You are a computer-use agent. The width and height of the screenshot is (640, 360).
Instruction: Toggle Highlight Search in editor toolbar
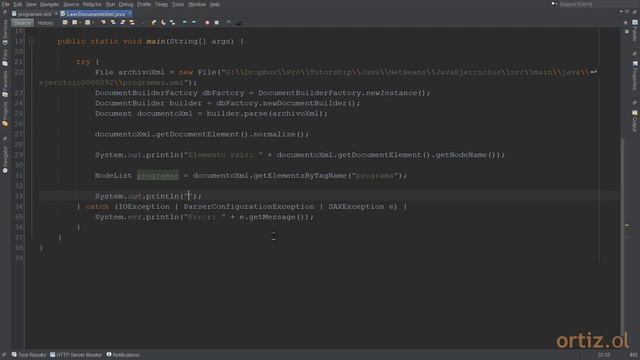coord(132,22)
